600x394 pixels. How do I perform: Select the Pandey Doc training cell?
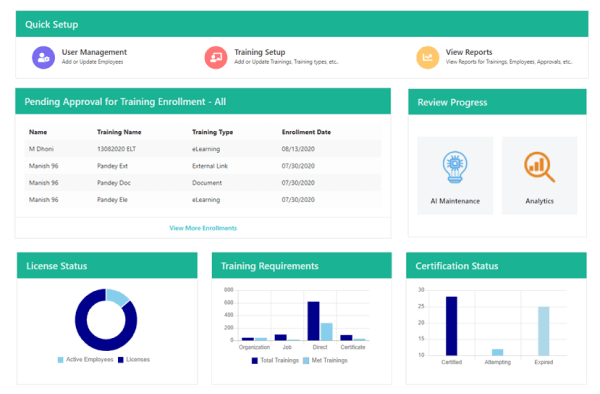click(114, 183)
